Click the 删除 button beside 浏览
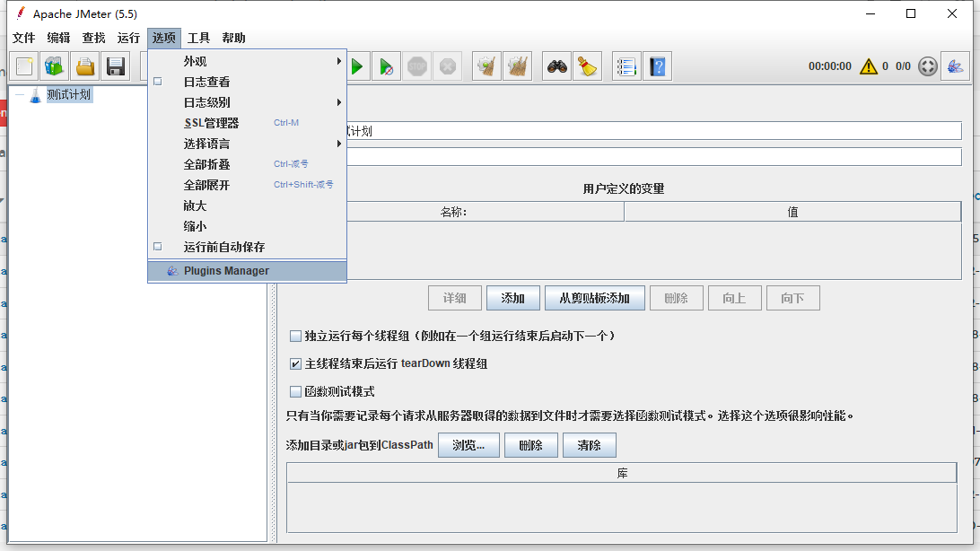Screen dimensions: 980x551 point(530,445)
